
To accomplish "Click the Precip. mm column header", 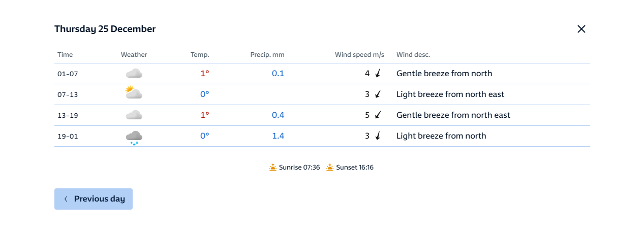I will click(x=267, y=55).
